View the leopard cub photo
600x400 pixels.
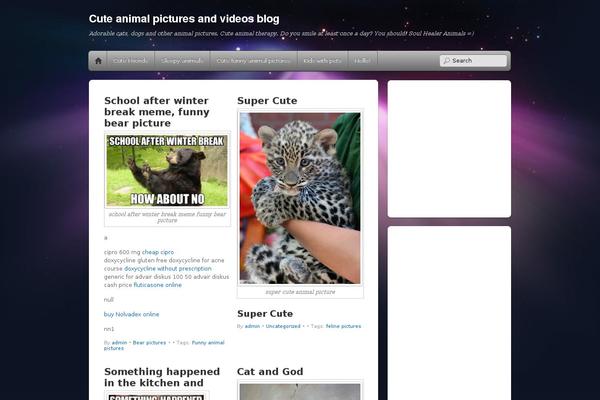pos(300,198)
